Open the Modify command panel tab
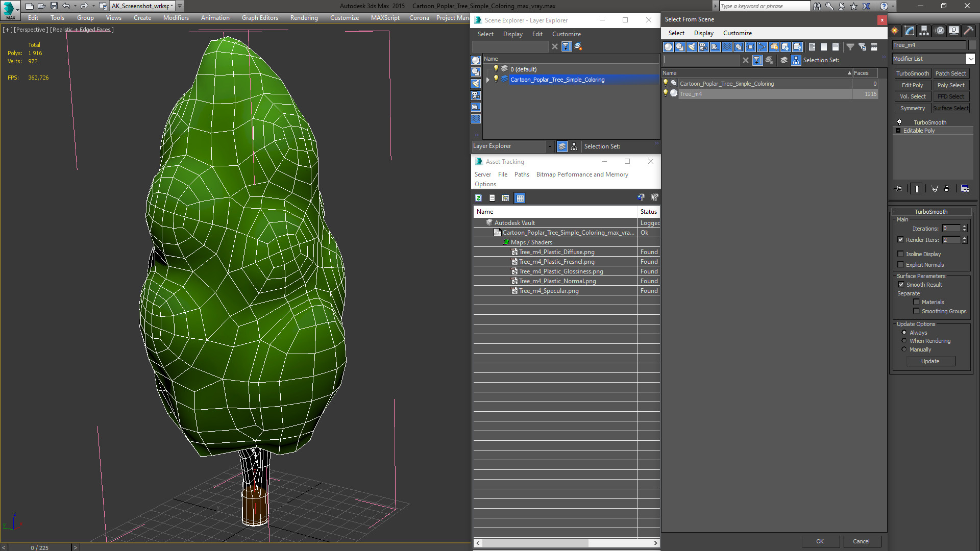The width and height of the screenshot is (980, 551). [910, 31]
